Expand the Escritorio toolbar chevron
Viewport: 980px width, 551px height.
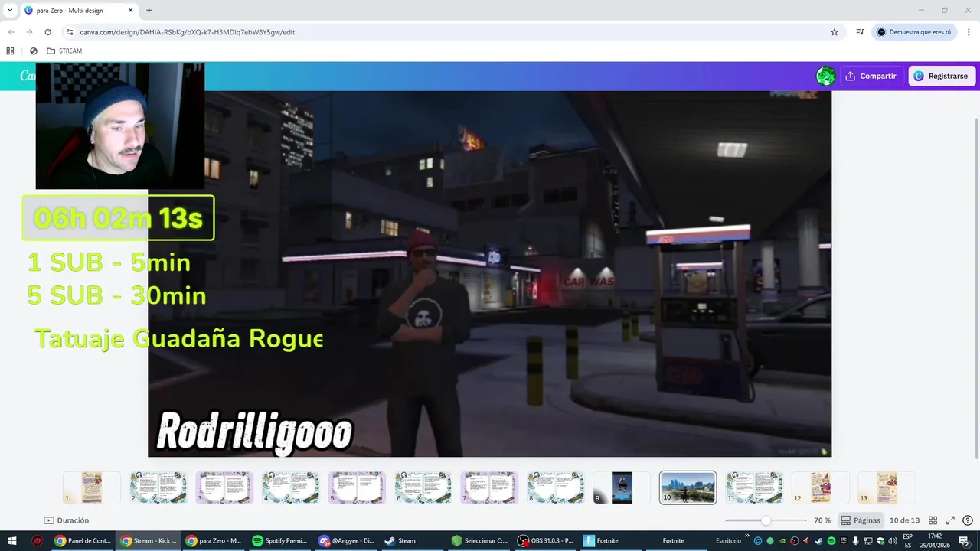click(747, 536)
